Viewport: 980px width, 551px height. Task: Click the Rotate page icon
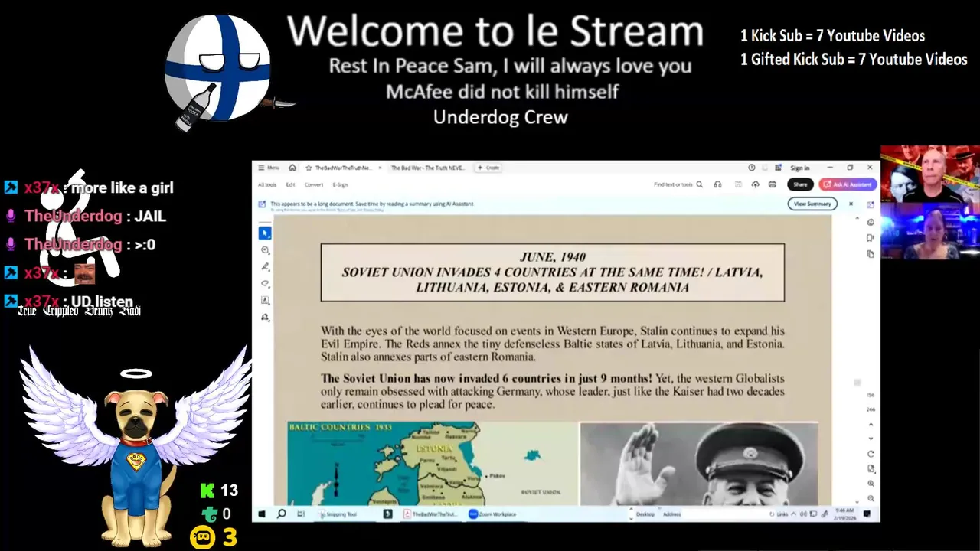point(871,454)
